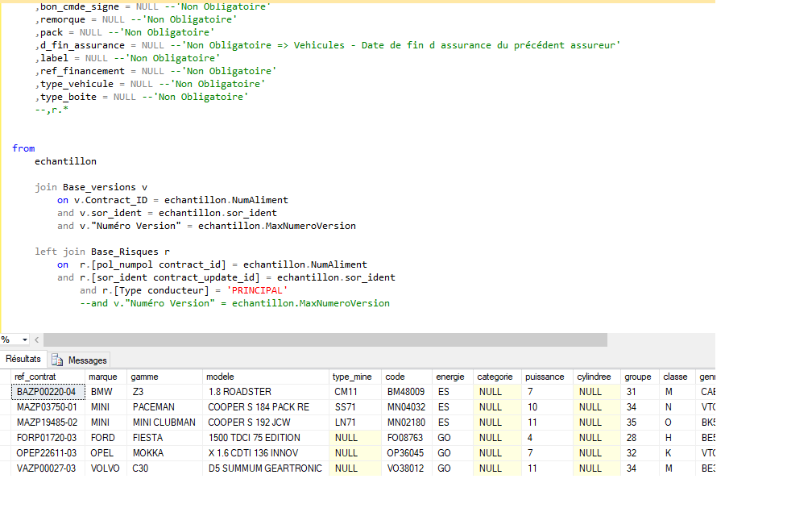812x508 pixels.
Task: Click the BM48009 code cell
Action: 407,392
